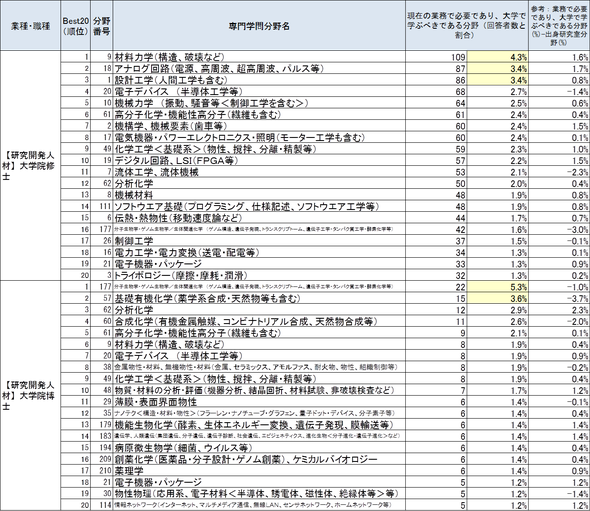Select the field number 210 cell
Viewport: 590px width, 511px height.
[102, 471]
